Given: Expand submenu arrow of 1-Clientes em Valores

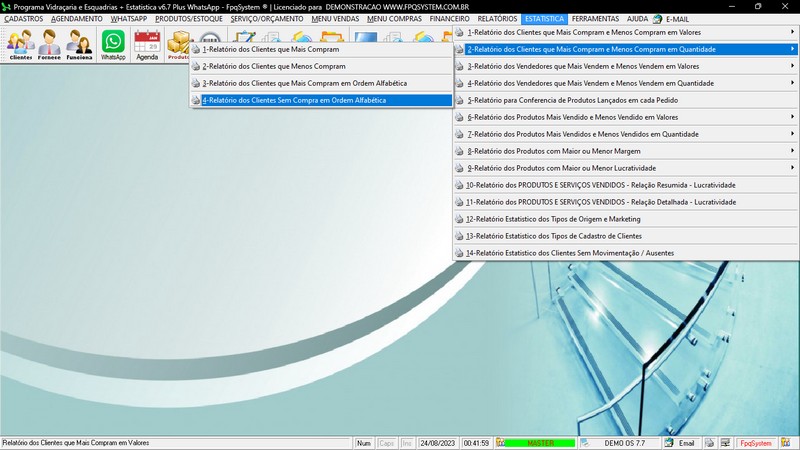Looking at the screenshot, I should [792, 32].
